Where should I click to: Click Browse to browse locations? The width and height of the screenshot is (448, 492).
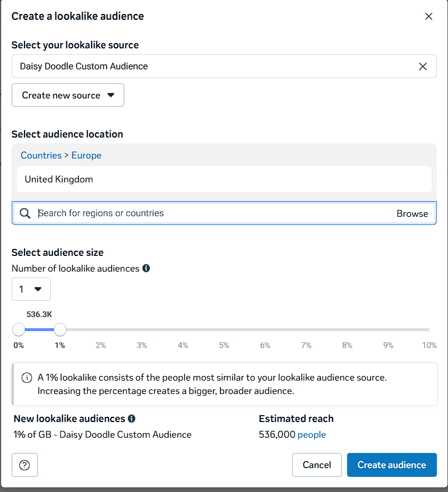(x=412, y=213)
